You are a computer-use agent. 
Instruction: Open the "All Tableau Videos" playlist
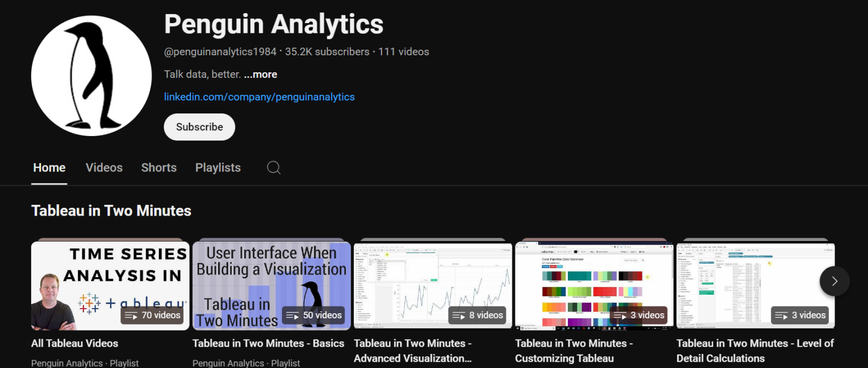pos(75,343)
